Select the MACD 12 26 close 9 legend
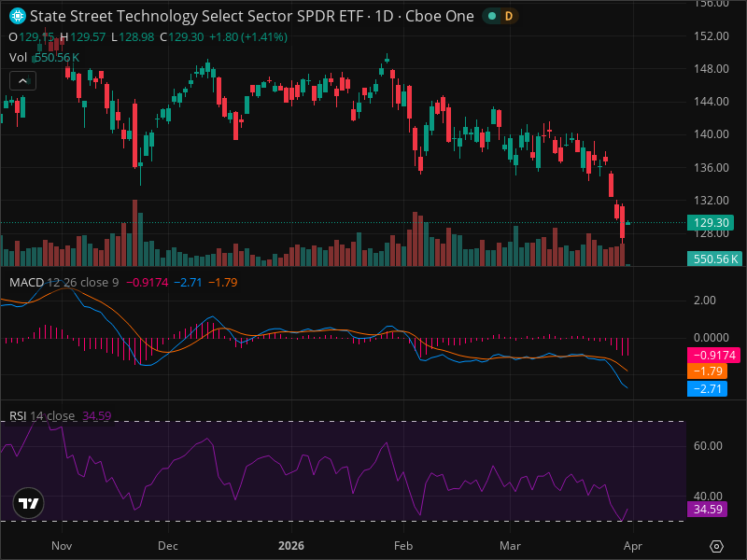 point(63,283)
